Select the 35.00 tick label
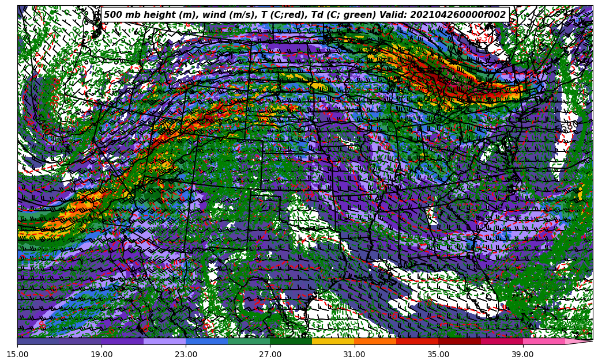Screen dimensions: 598x364 coord(438,354)
